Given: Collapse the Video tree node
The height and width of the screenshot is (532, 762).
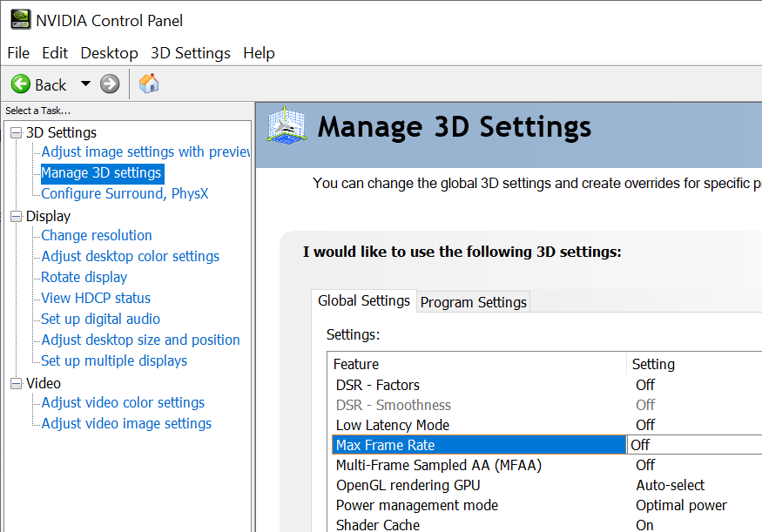Looking at the screenshot, I should click(x=17, y=383).
